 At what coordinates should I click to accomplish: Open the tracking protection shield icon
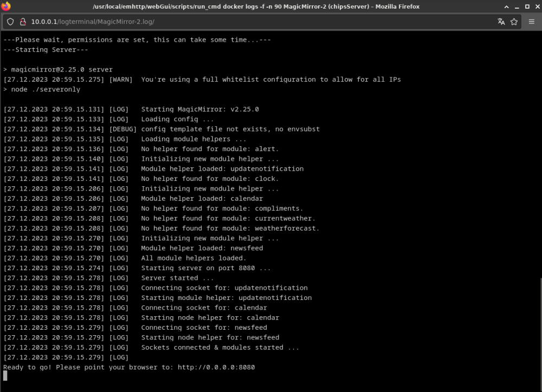coord(10,22)
